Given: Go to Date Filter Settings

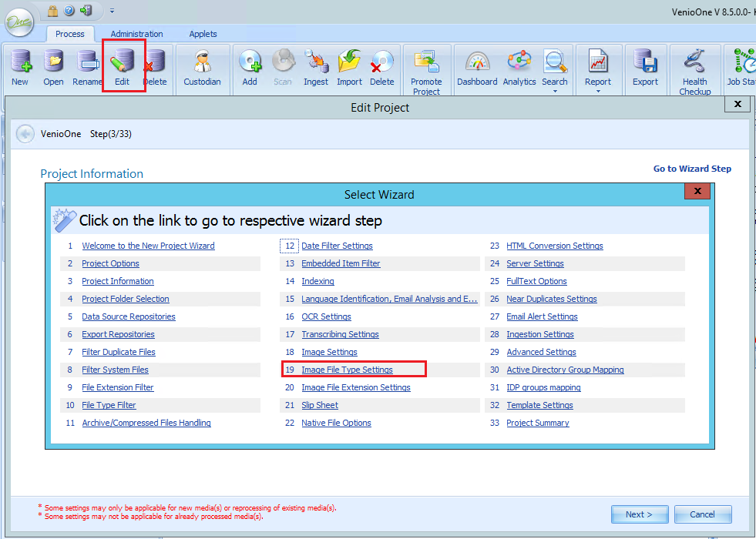Looking at the screenshot, I should click(x=337, y=246).
